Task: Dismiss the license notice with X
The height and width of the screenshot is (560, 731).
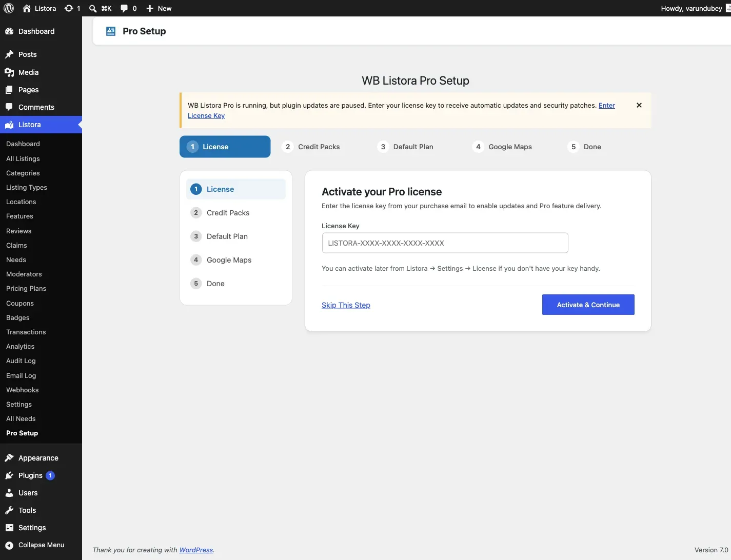Action: point(639,105)
